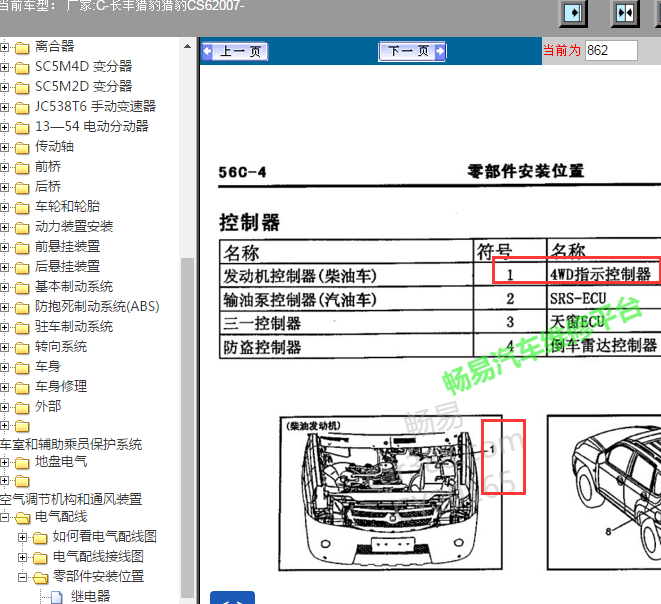Go to previous page with 上一页 button
The height and width of the screenshot is (604, 661).
pos(235,51)
